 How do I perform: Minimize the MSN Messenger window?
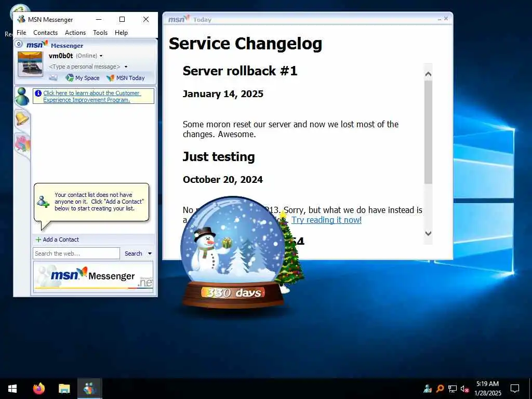[99, 19]
